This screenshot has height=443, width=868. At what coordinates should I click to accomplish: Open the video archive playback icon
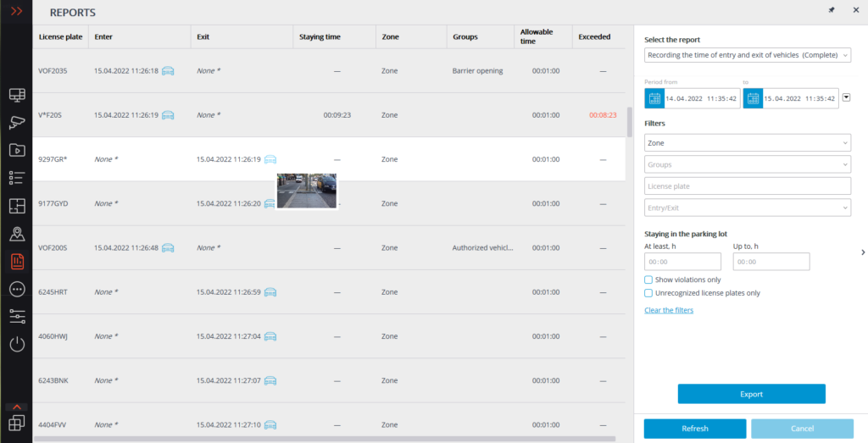click(x=16, y=150)
